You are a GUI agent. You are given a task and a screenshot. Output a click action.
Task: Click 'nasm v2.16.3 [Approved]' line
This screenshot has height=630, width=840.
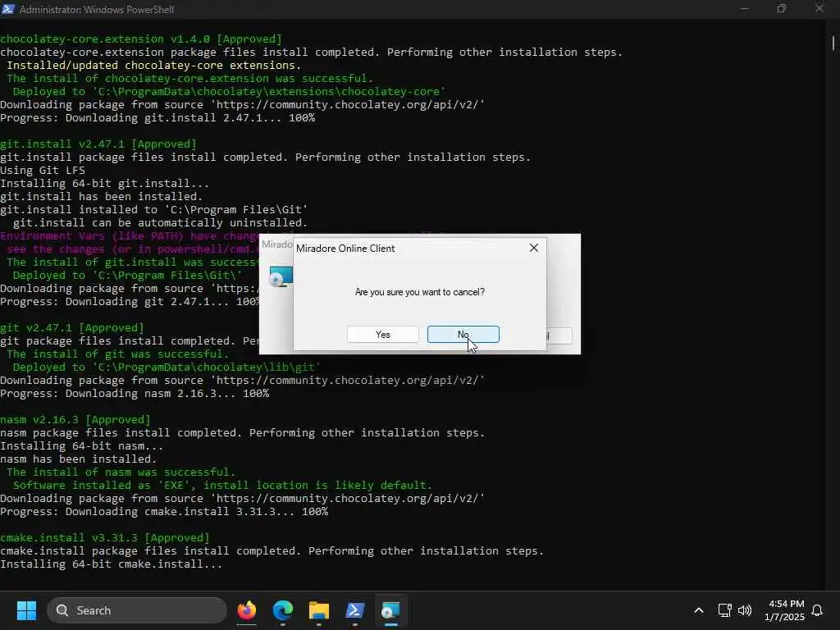coord(75,419)
